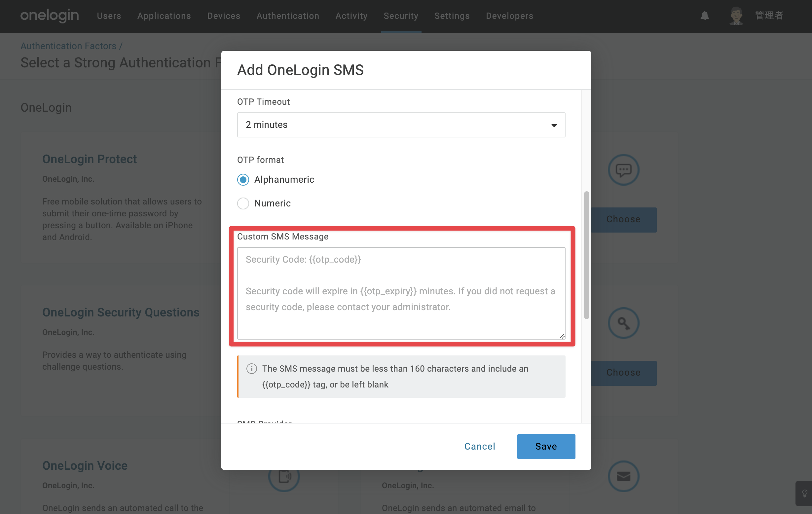Image resolution: width=812 pixels, height=514 pixels.
Task: Cancel the Add OneLogin SMS dialog
Action: 480,446
